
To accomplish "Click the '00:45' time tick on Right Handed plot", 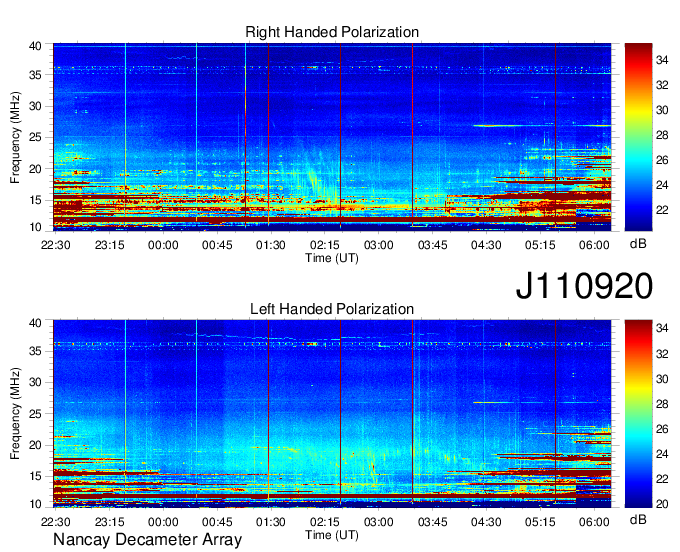I will point(217,245).
